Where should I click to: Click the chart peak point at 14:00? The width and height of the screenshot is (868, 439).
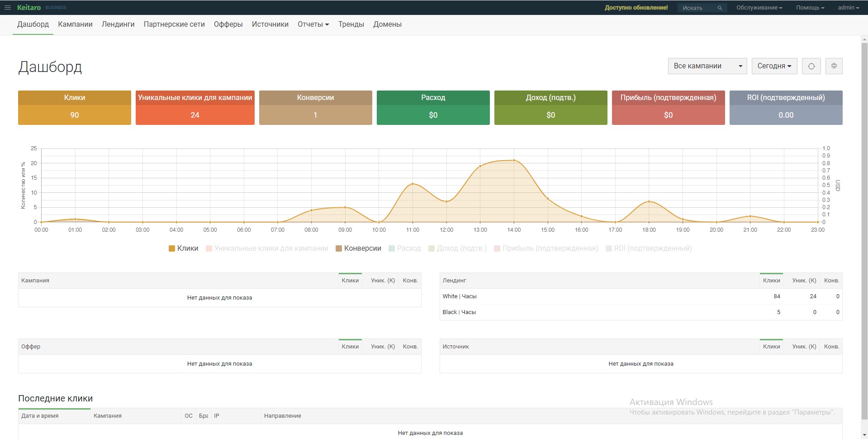tap(514, 160)
